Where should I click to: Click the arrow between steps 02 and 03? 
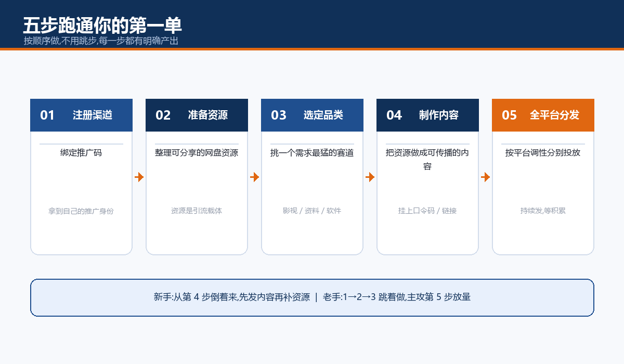pyautogui.click(x=255, y=177)
